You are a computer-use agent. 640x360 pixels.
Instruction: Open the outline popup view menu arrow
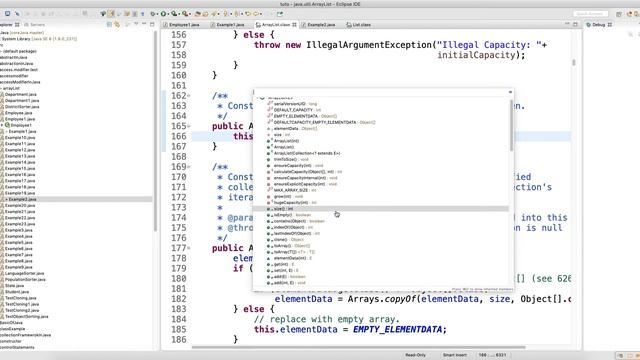[510, 92]
